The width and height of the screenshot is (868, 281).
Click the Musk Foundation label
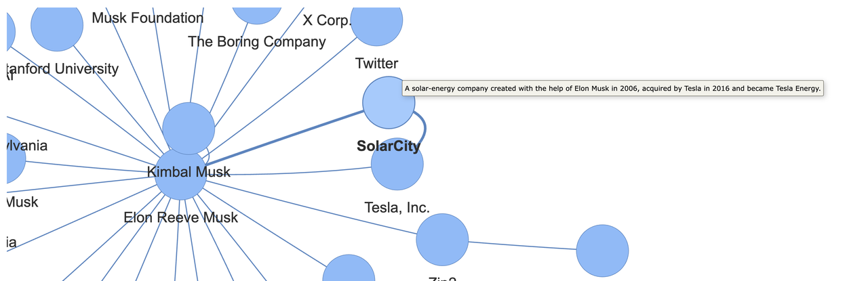pyautogui.click(x=148, y=18)
